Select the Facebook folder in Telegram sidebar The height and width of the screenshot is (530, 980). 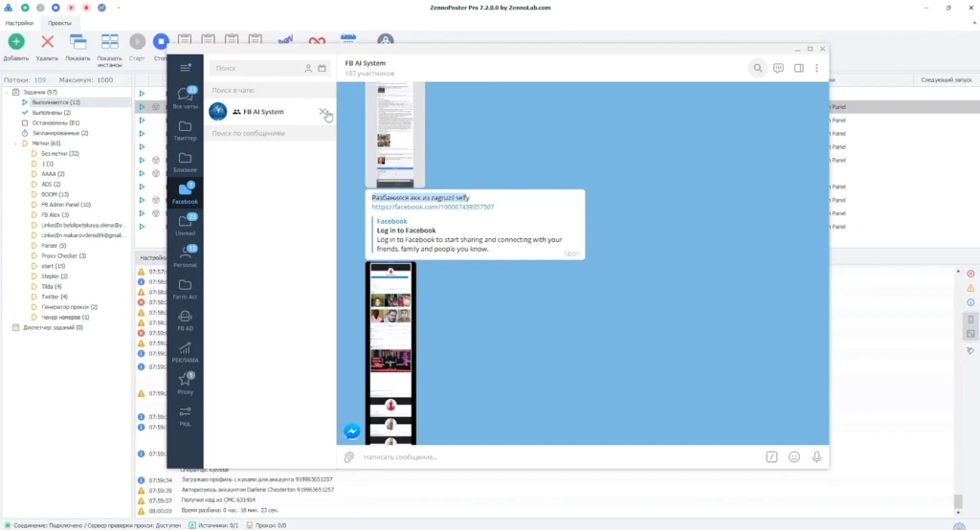click(185, 194)
